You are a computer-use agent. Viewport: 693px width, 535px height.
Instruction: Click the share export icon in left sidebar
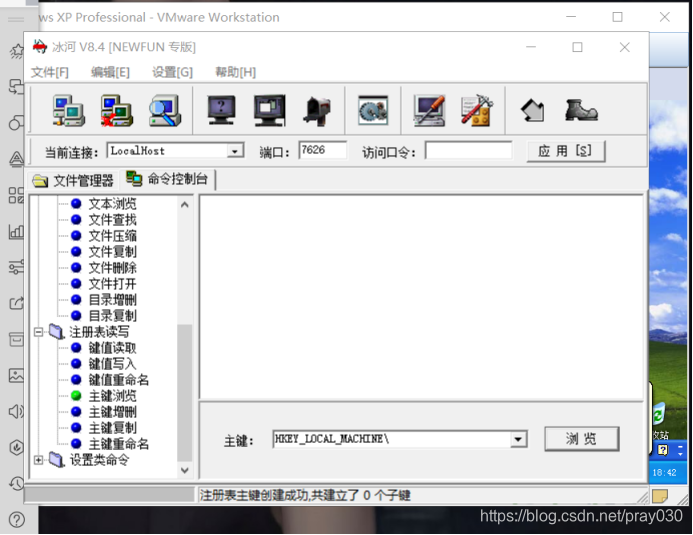tap(16, 304)
